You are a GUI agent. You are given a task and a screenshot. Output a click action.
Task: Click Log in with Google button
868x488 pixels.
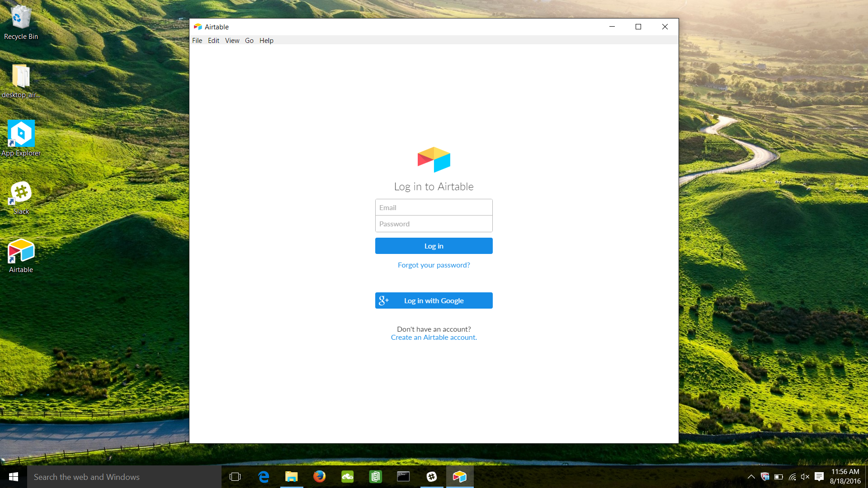click(x=434, y=300)
